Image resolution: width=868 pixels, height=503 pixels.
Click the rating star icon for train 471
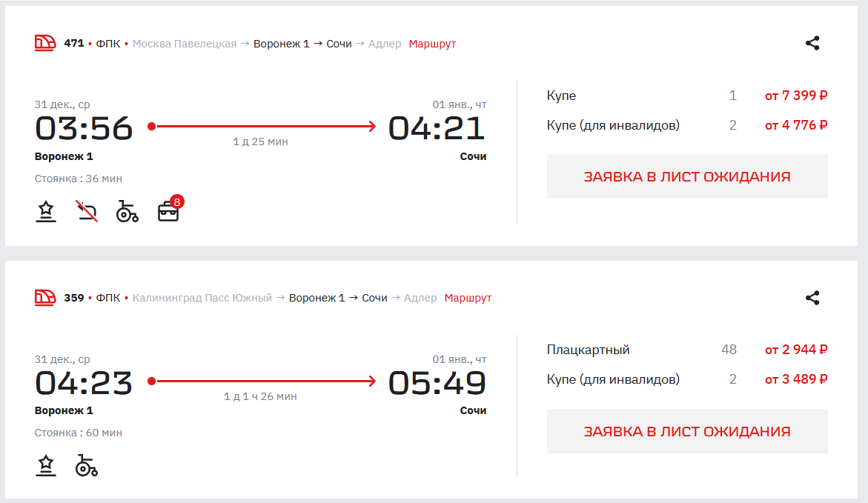click(46, 212)
